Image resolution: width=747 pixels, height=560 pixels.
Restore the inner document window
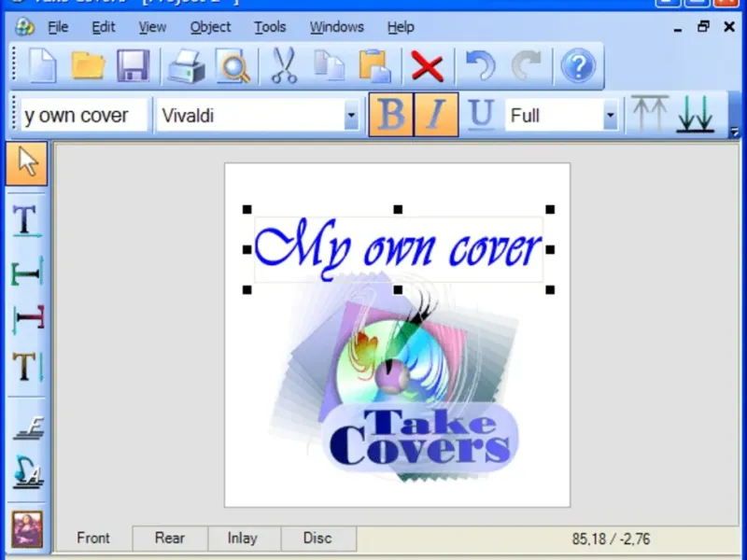tap(703, 27)
